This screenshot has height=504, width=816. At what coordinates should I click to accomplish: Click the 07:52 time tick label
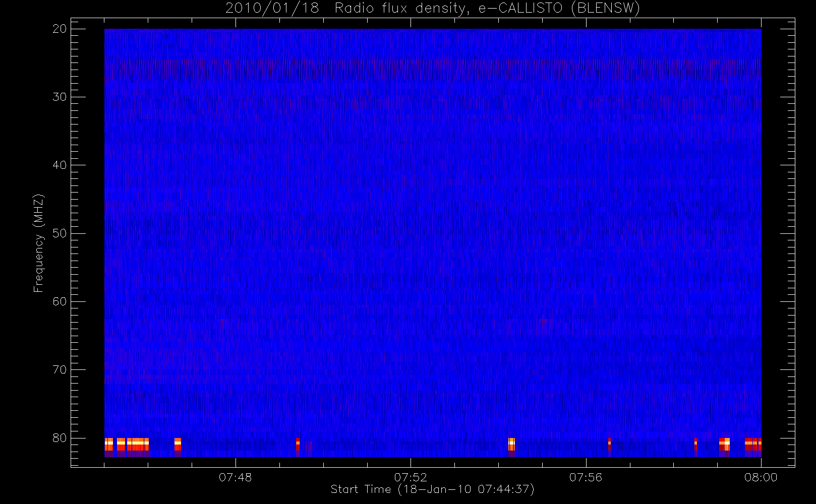coord(411,477)
